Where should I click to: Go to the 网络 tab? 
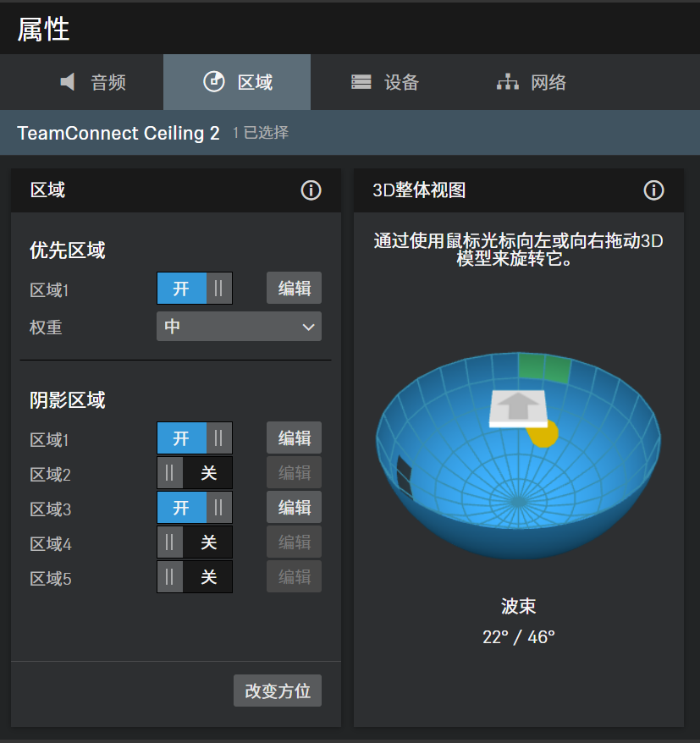click(532, 82)
